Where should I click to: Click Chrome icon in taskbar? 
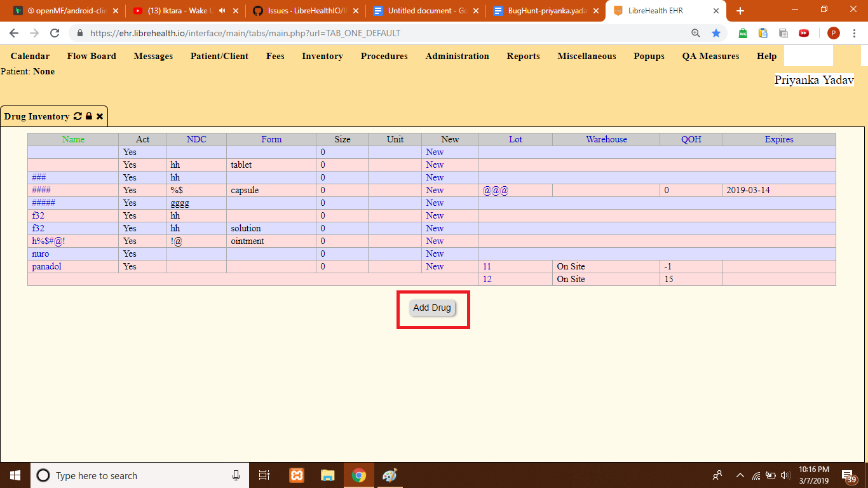(359, 475)
